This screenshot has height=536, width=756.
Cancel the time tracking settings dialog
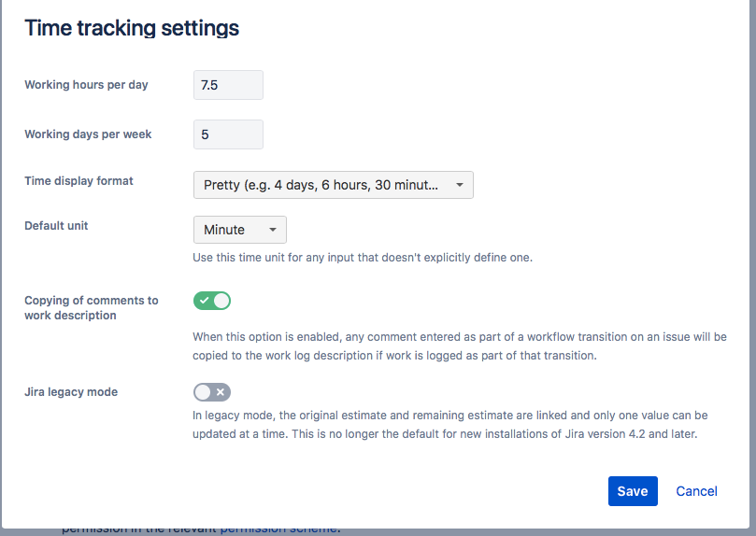(x=696, y=491)
